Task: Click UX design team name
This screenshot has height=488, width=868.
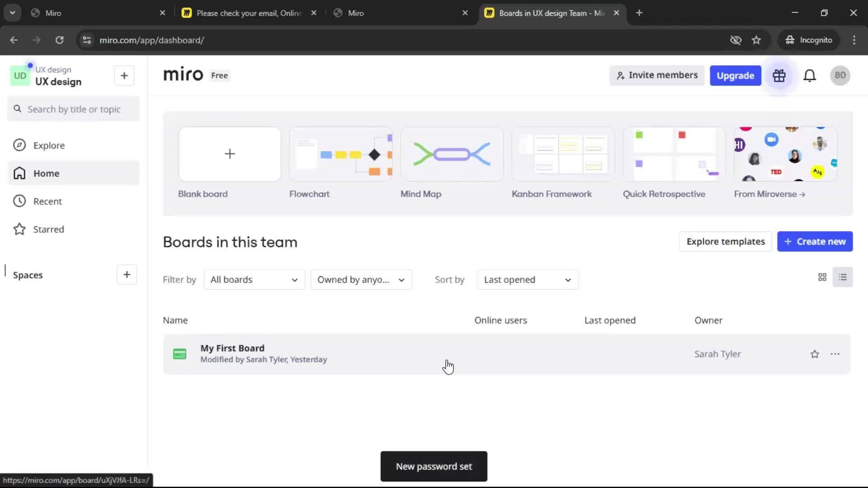Action: [58, 82]
